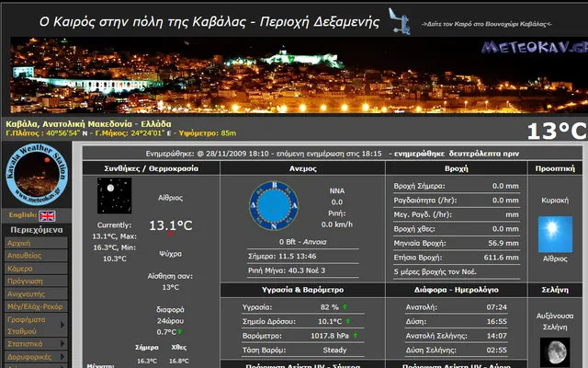Expand the Γραφήματα Σταθμού submenu arrow
Screen dimensions: 588x368
tap(62, 325)
